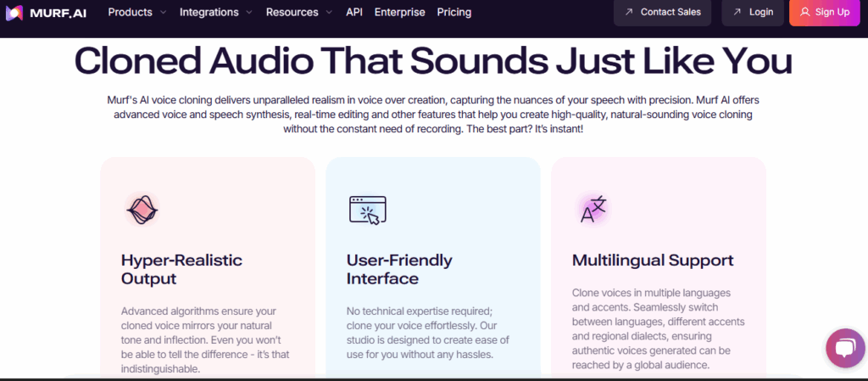Click the Hyper-Realistic Output card heading

181,269
